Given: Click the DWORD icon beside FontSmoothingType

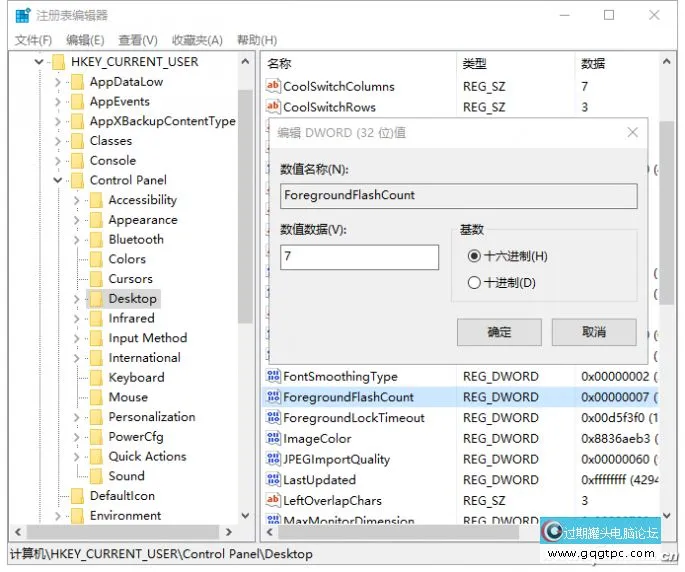Looking at the screenshot, I should tap(273, 377).
